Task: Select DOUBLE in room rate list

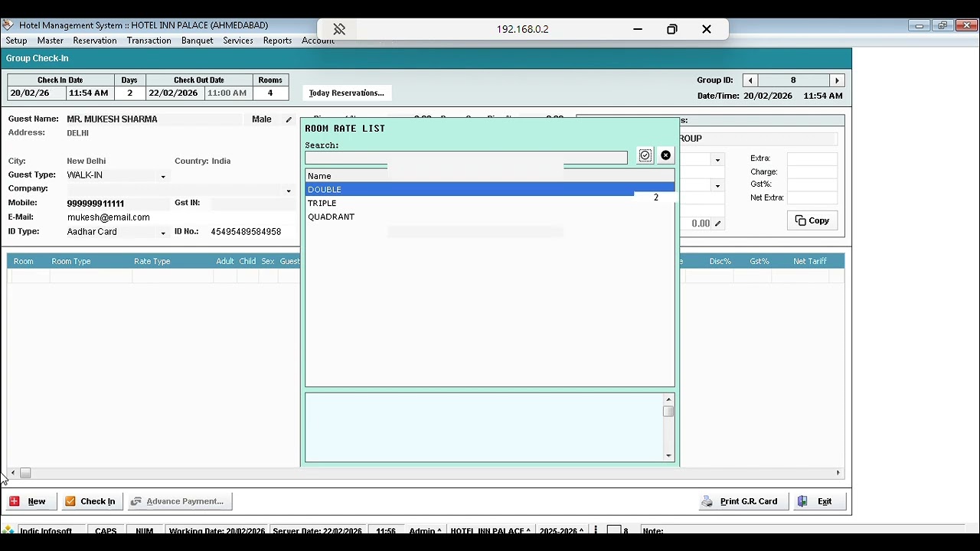Action: 489,190
